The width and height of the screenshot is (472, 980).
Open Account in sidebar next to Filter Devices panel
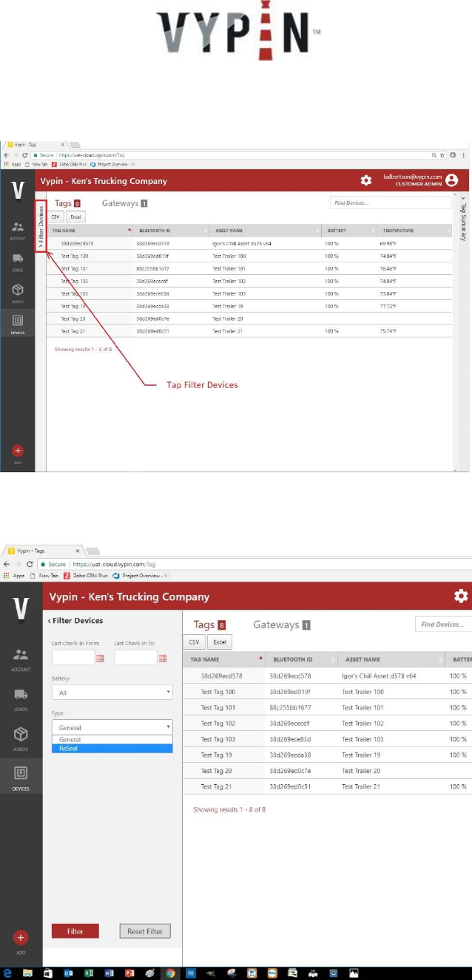pos(21,659)
